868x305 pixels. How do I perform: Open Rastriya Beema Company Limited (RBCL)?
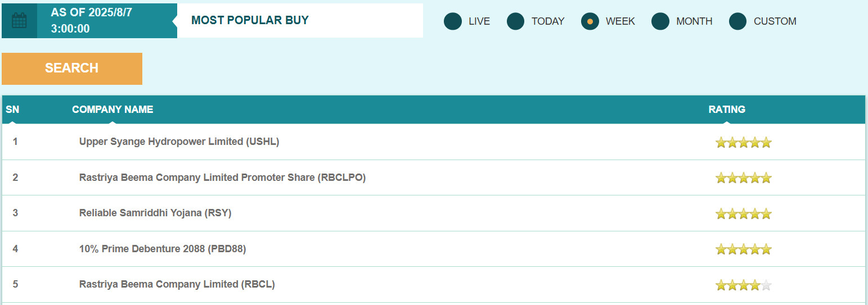point(177,284)
